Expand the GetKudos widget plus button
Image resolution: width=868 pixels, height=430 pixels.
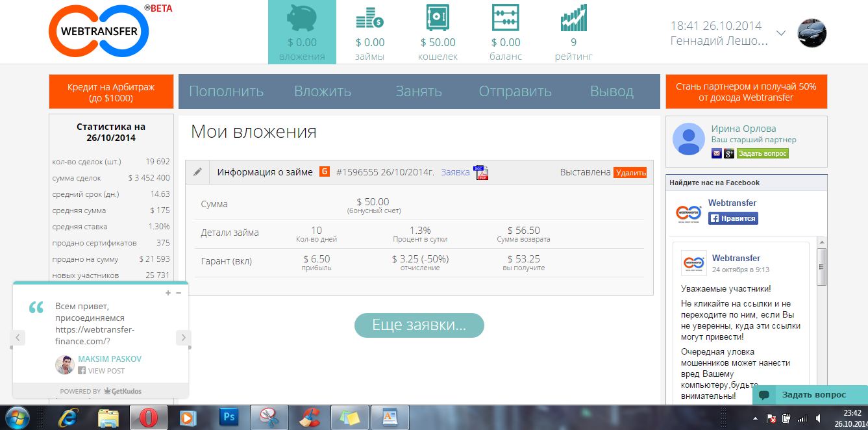click(168, 293)
